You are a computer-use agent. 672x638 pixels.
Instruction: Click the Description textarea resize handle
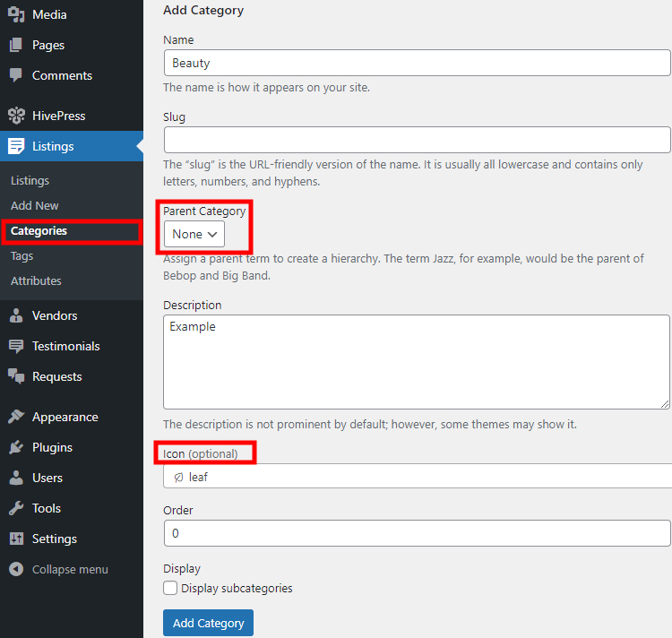coord(665,403)
